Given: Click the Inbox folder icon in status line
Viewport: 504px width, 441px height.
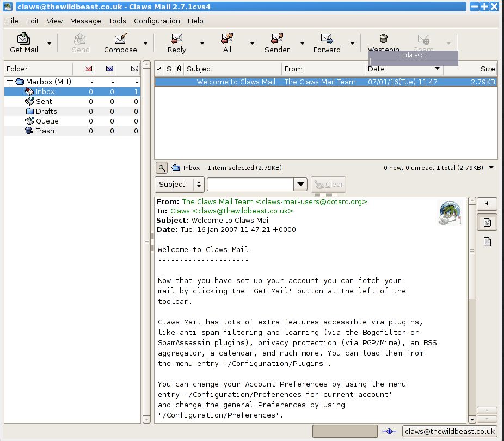Looking at the screenshot, I should click(x=176, y=168).
